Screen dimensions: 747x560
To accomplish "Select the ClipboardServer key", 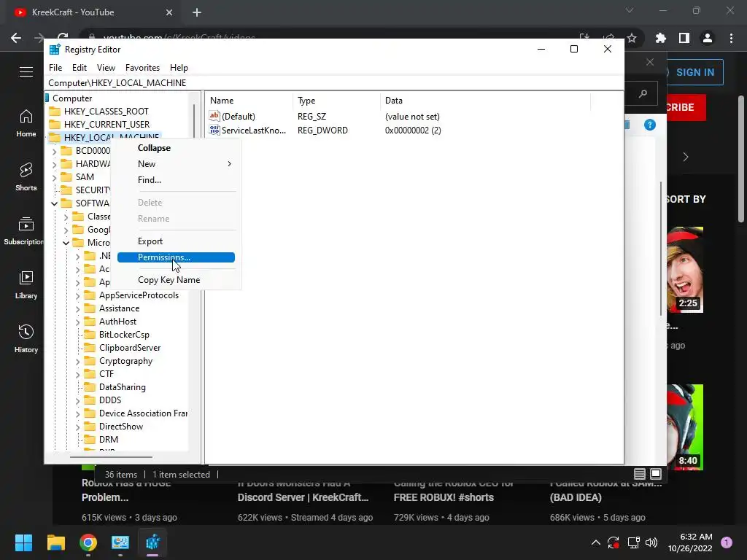I will 130,348.
